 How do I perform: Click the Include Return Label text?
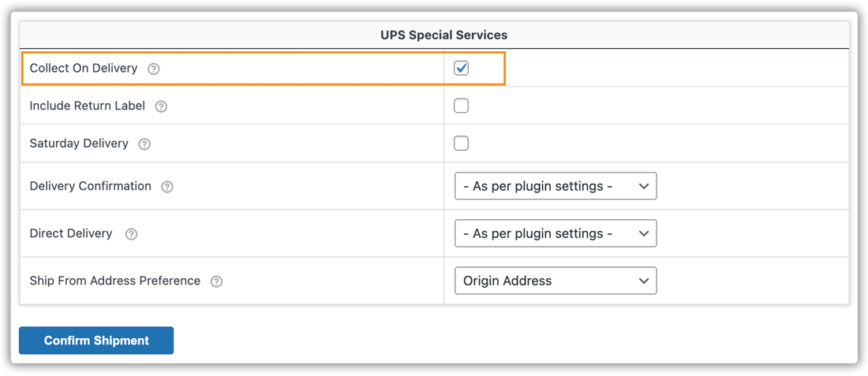[x=88, y=106]
